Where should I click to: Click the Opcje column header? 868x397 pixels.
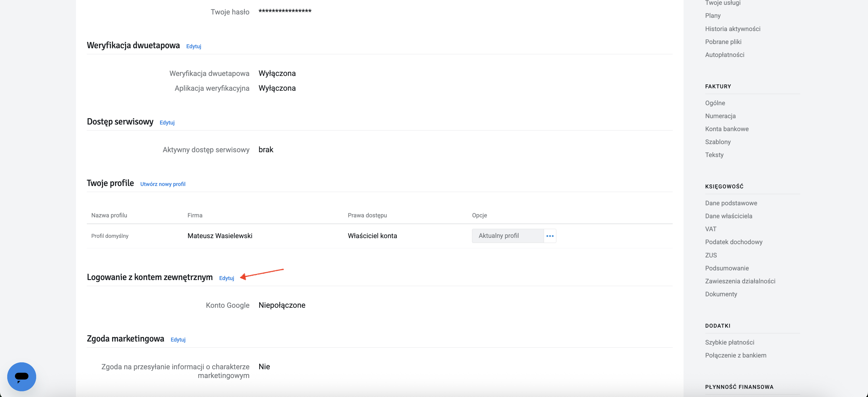pos(479,215)
